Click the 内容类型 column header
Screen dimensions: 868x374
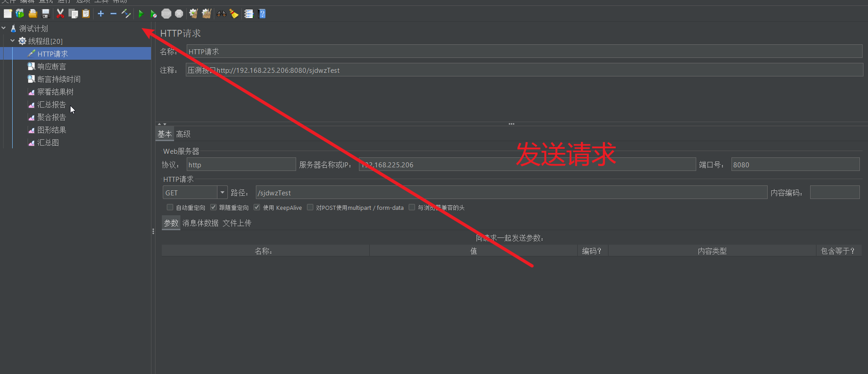(712, 251)
